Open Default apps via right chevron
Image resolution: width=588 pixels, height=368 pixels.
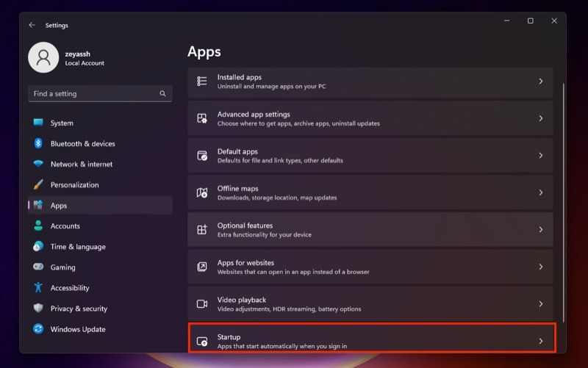[540, 156]
